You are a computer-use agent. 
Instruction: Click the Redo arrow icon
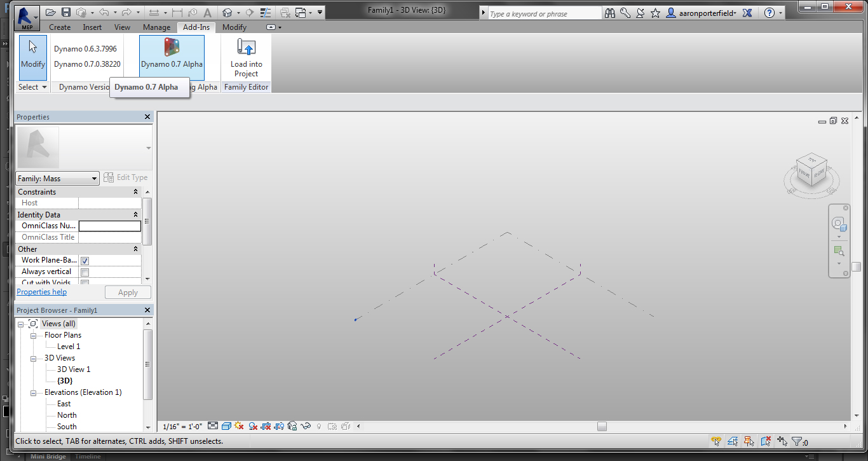tap(126, 13)
